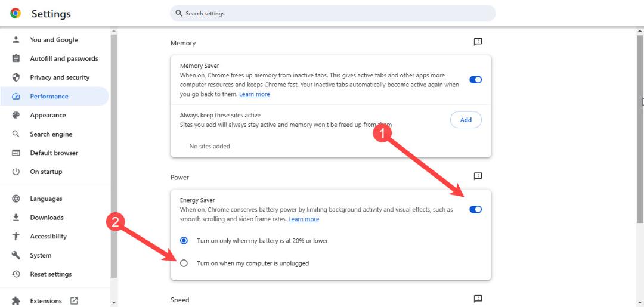Select 'Turn on only when battery is at 20%'
The image size is (644, 307).
(184, 241)
